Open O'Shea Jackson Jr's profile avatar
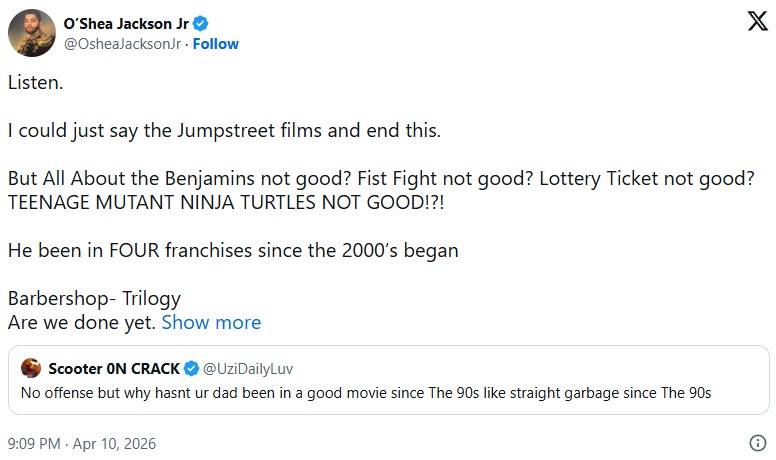This screenshot has width=776, height=460. [x=32, y=33]
